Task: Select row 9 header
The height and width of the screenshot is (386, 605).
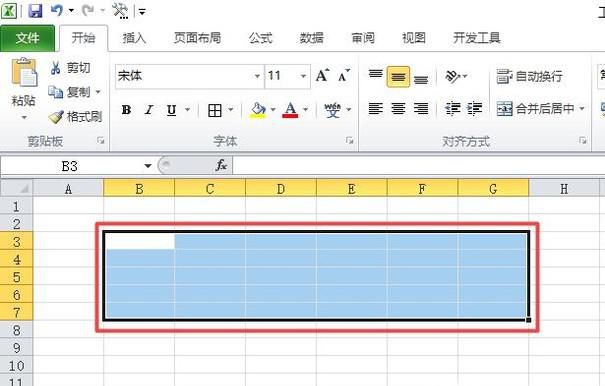Action: (x=16, y=347)
